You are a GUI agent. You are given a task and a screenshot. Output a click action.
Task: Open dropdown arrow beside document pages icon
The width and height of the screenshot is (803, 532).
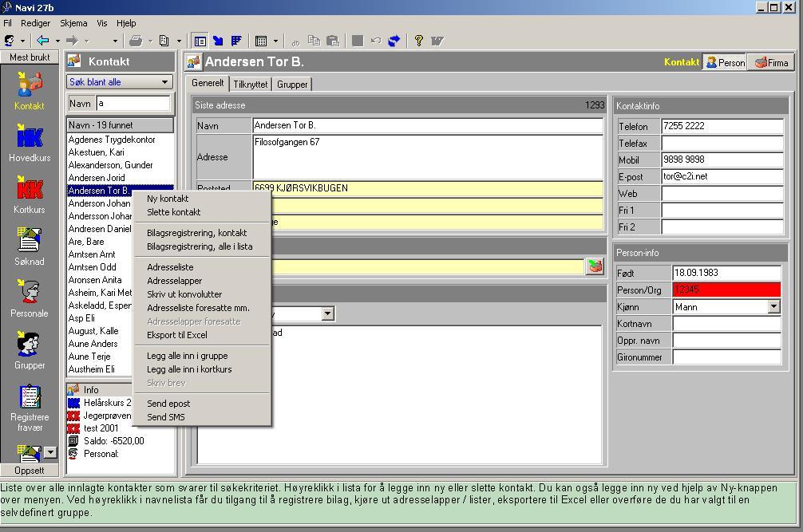(x=179, y=41)
